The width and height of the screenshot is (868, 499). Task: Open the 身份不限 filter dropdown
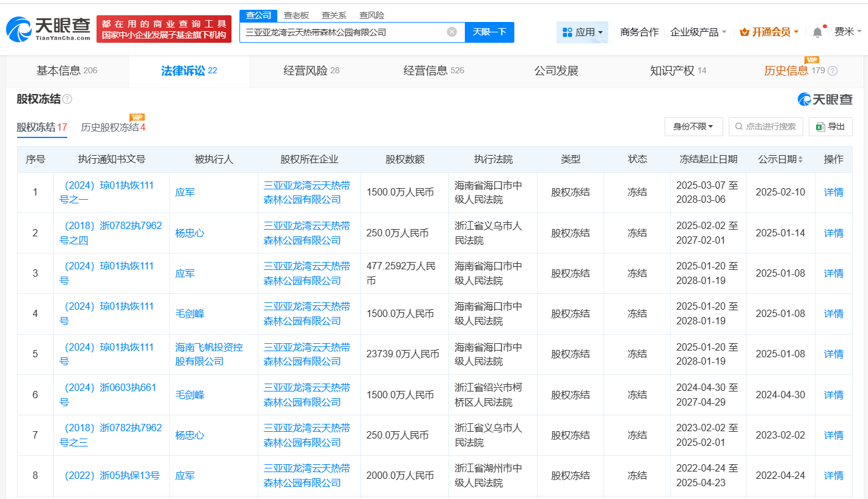click(x=694, y=126)
